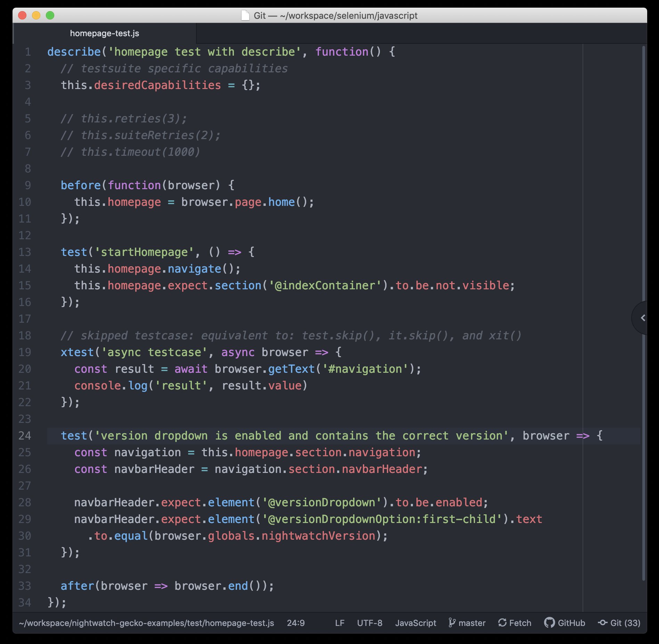Image resolution: width=659 pixels, height=644 pixels.
Task: Click line number 24 in the gutter
Action: [x=25, y=436]
